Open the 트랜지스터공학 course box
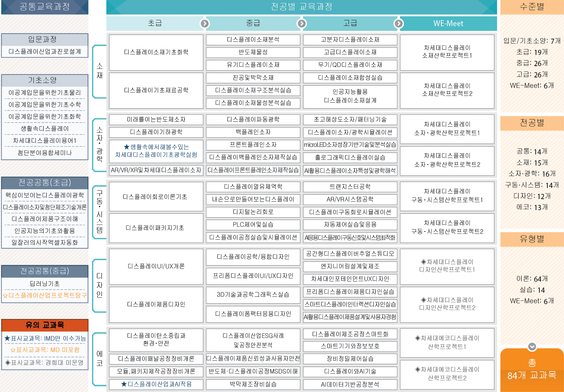Viewport: 564px width, 392px height. (x=350, y=187)
